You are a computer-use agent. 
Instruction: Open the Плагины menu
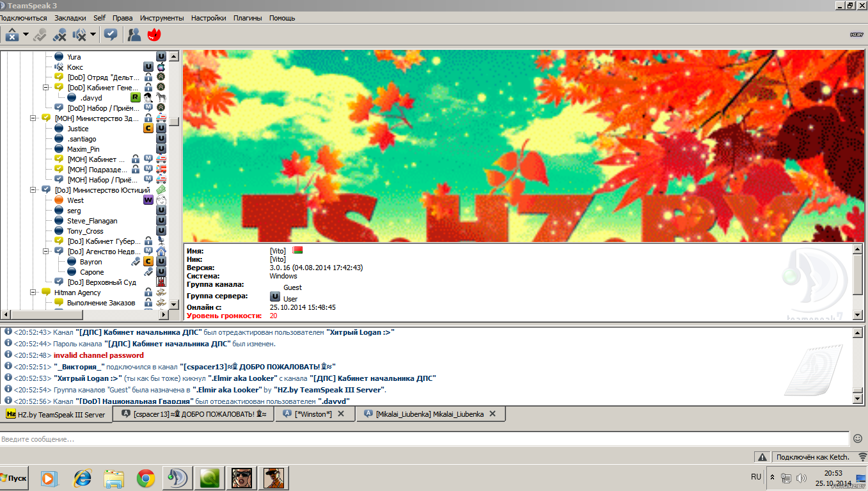pyautogui.click(x=247, y=18)
